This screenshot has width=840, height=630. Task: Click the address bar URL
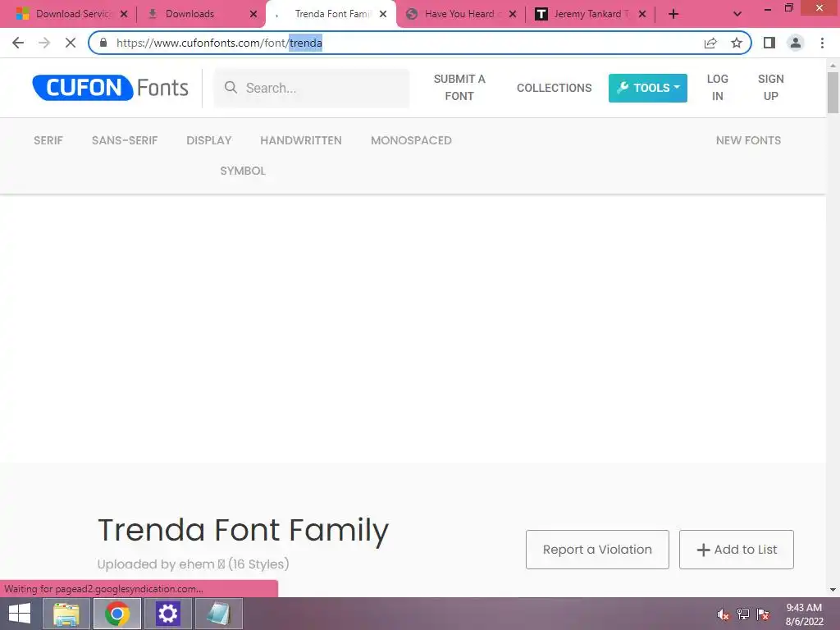point(219,43)
